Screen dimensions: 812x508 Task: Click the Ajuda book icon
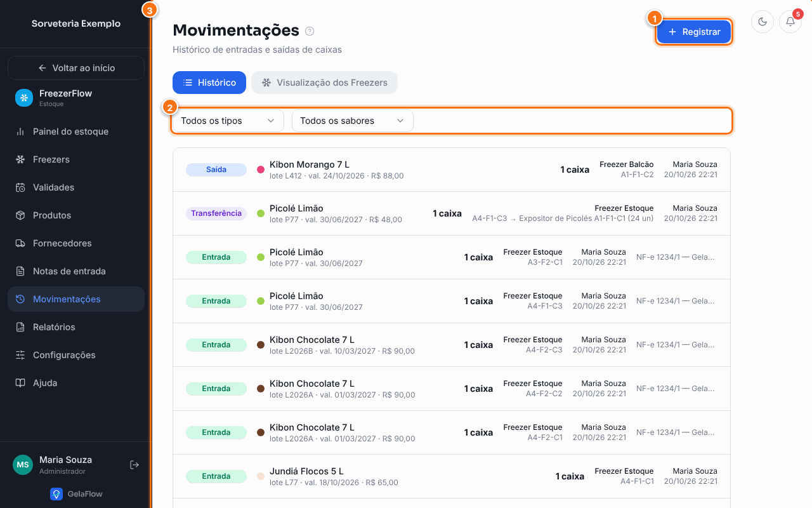click(20, 383)
